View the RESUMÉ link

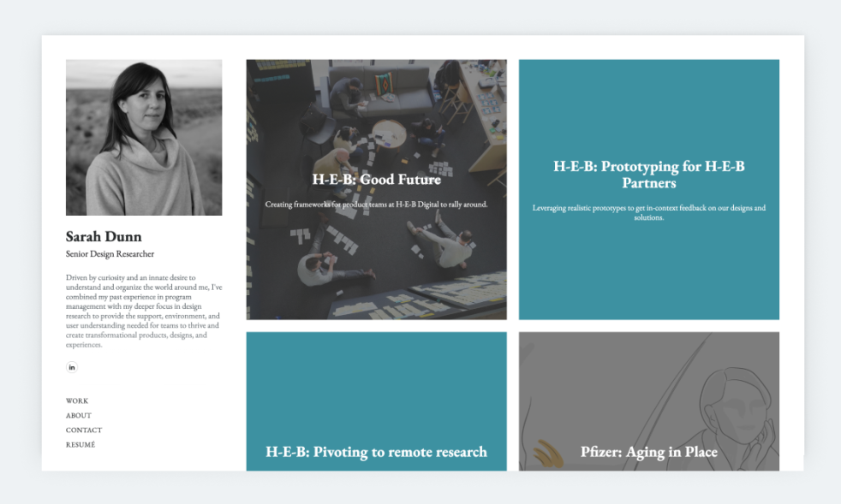pos(81,444)
